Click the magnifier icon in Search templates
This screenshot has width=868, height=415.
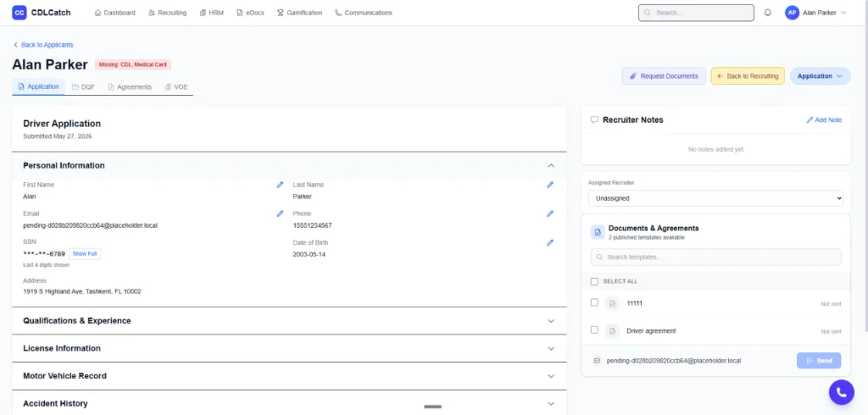(x=599, y=257)
